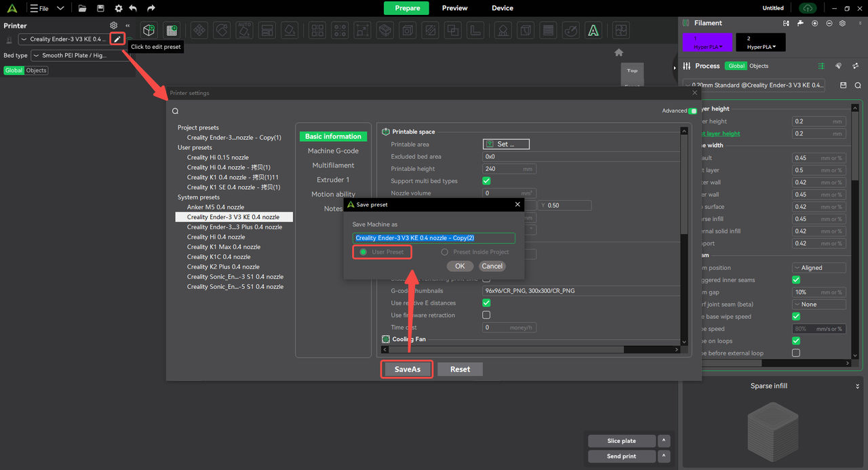Image resolution: width=868 pixels, height=470 pixels.
Task: Uncheck Use relative E distances checkbox
Action: [x=486, y=303]
